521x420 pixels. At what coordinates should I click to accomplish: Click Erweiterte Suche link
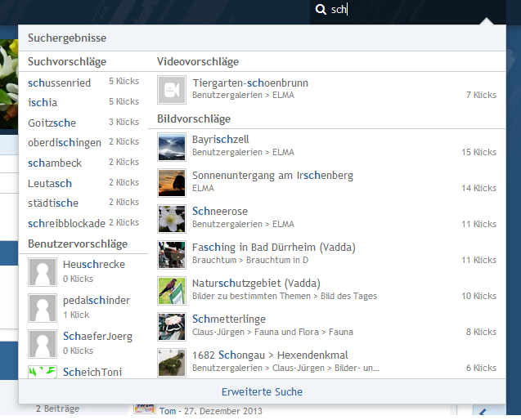click(262, 391)
